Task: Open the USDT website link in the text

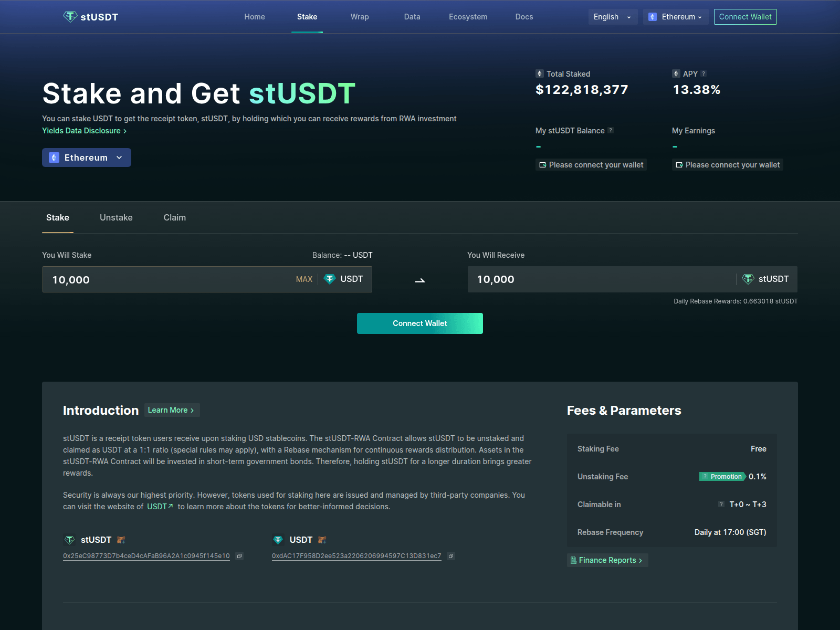Action: tap(160, 507)
